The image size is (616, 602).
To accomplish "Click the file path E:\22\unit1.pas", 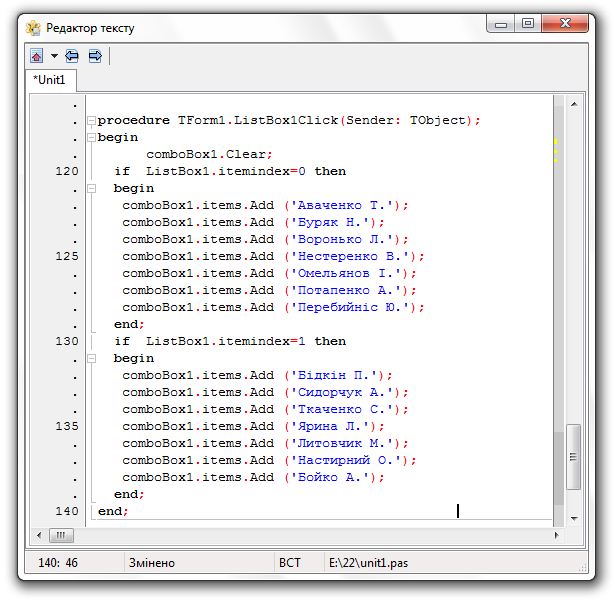I will tap(368, 563).
